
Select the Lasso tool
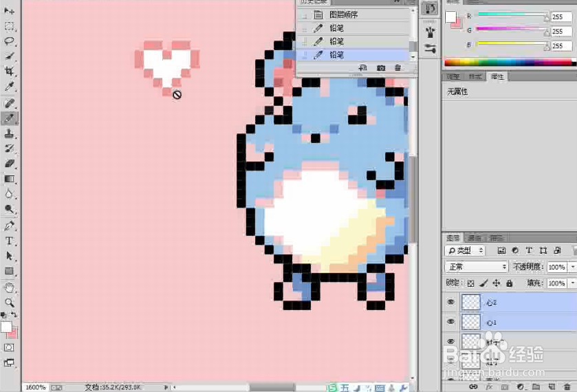(x=9, y=41)
